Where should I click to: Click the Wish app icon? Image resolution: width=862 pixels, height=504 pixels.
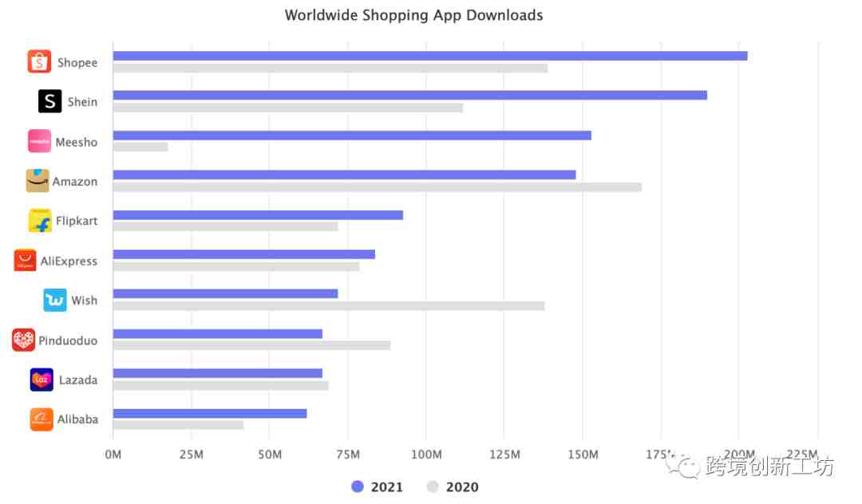[x=55, y=300]
